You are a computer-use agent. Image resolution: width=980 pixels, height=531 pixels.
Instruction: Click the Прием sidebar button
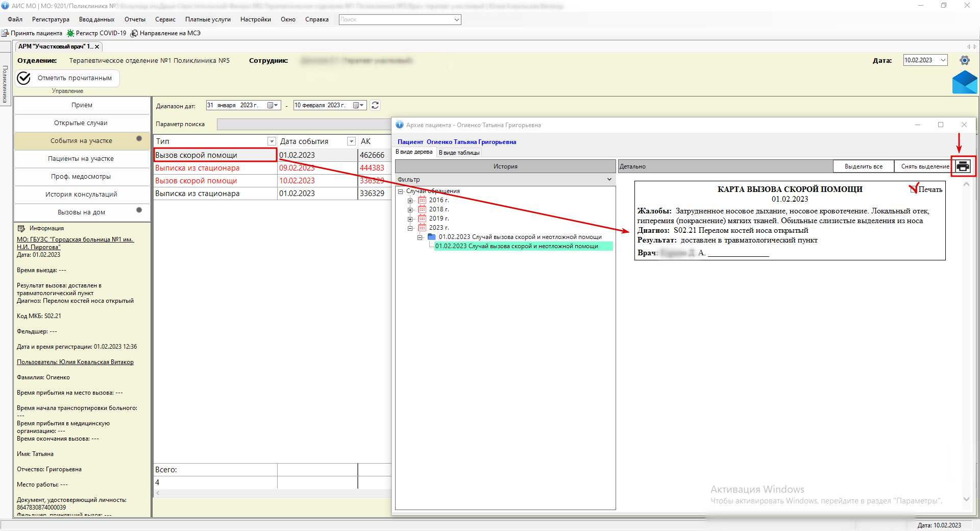point(82,105)
